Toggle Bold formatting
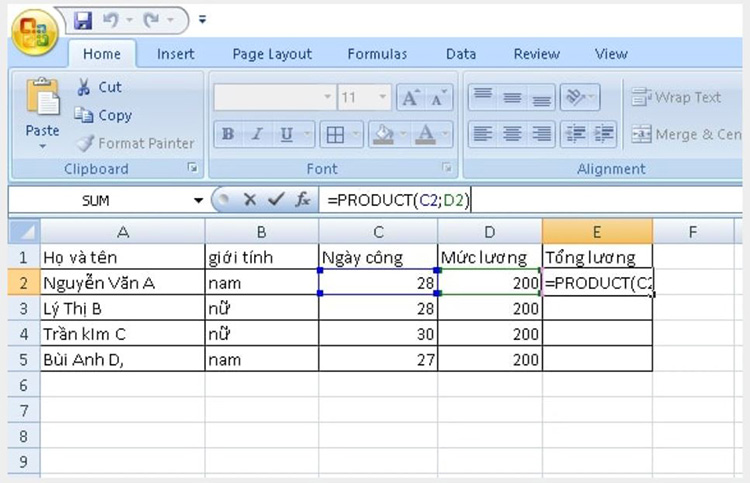The height and width of the screenshot is (483, 750). coord(228,134)
